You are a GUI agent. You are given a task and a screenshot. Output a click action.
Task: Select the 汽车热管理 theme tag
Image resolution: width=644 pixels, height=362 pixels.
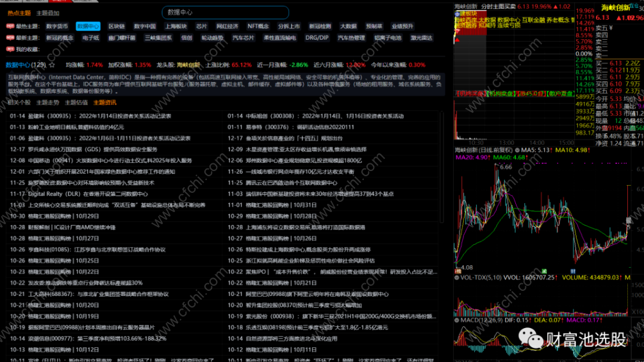click(x=351, y=38)
